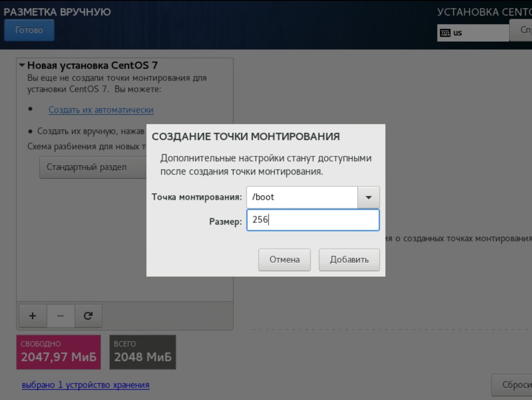This screenshot has height=400, width=532.
Task: Click the ВСЕГО 2048 МиБ indicator
Action: click(143, 352)
